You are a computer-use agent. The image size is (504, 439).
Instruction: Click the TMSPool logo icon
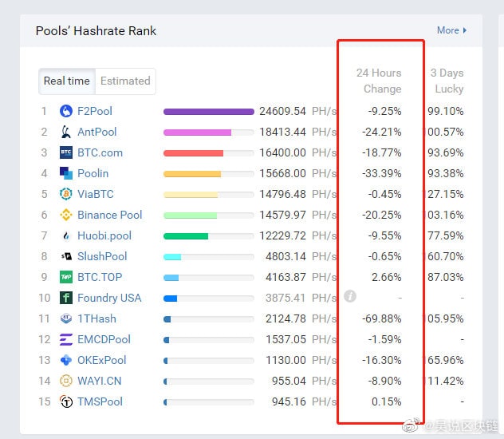66,401
